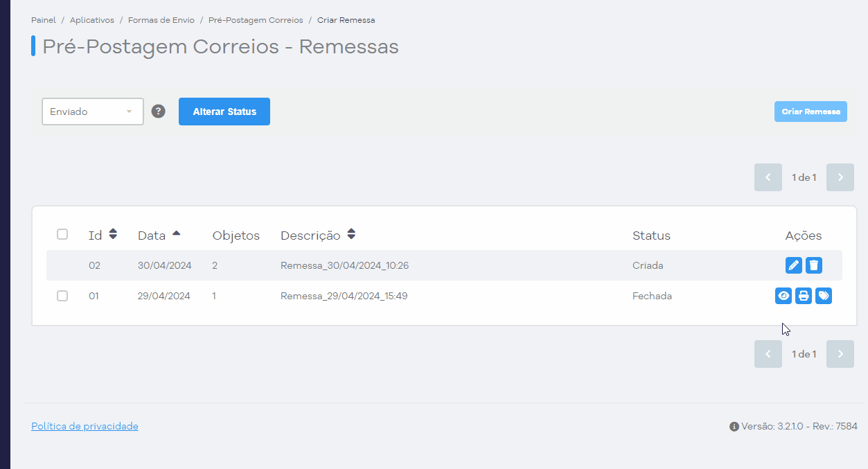Screen dimensions: 868x469
Task: Open the Enviado status dropdown
Action: 93,112
